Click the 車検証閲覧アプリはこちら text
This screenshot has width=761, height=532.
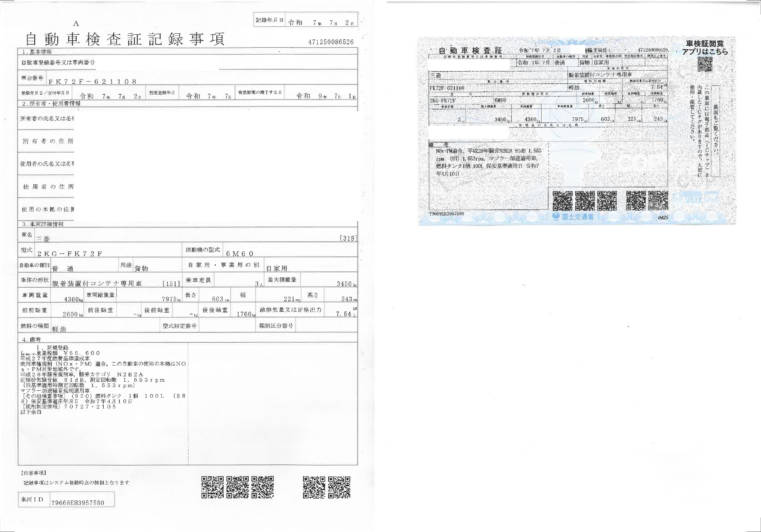705,48
